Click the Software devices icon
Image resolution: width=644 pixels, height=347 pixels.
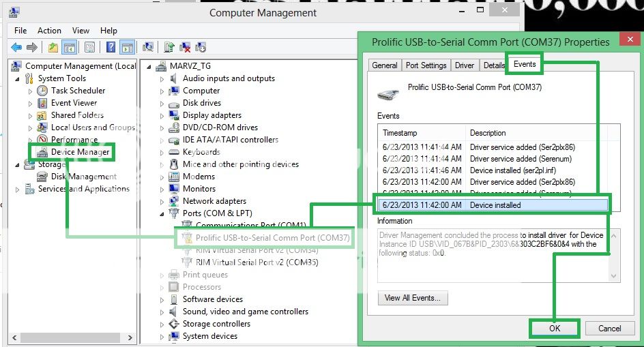[174, 299]
